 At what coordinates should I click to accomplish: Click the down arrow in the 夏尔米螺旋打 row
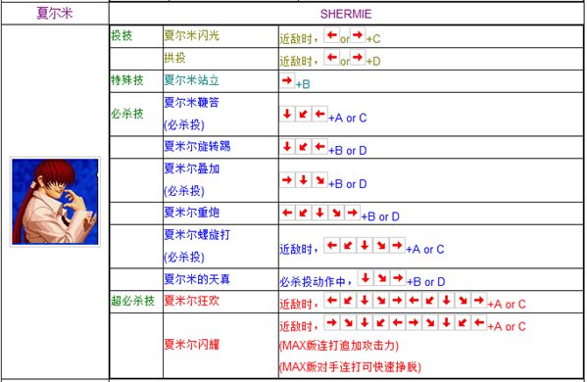coord(365,246)
